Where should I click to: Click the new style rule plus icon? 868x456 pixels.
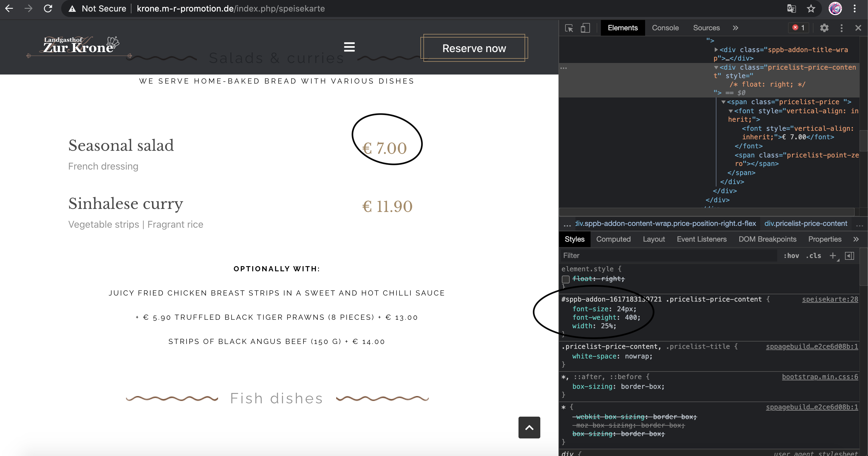click(x=833, y=256)
